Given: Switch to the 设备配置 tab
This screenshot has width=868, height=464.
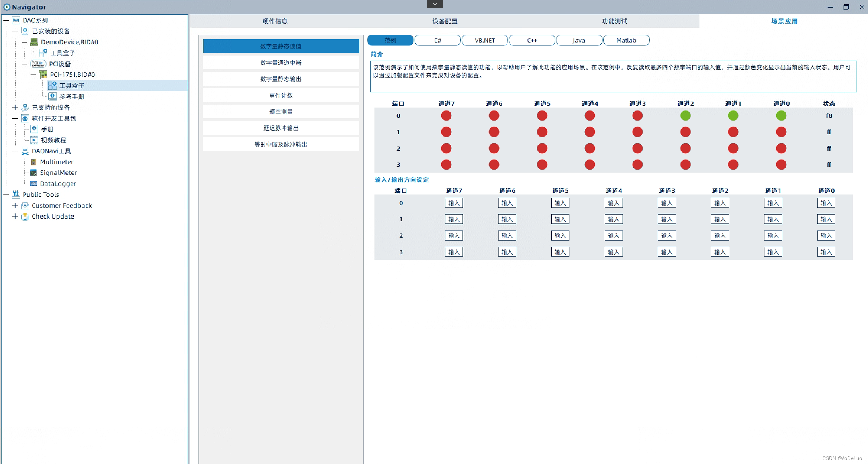Looking at the screenshot, I should [445, 21].
